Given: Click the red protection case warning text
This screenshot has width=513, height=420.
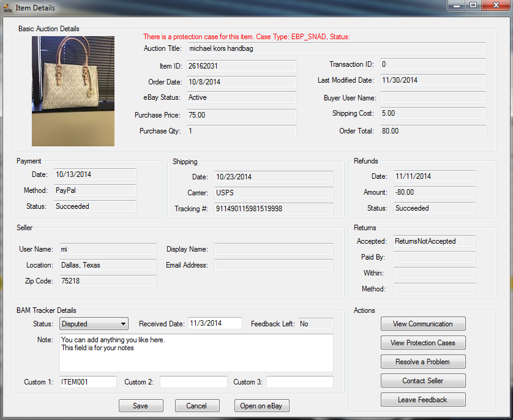Looking at the screenshot, I should (x=247, y=37).
